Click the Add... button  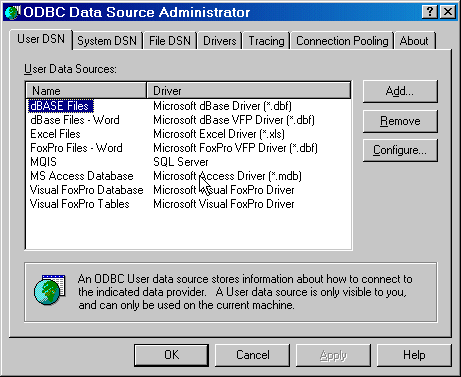[400, 91]
